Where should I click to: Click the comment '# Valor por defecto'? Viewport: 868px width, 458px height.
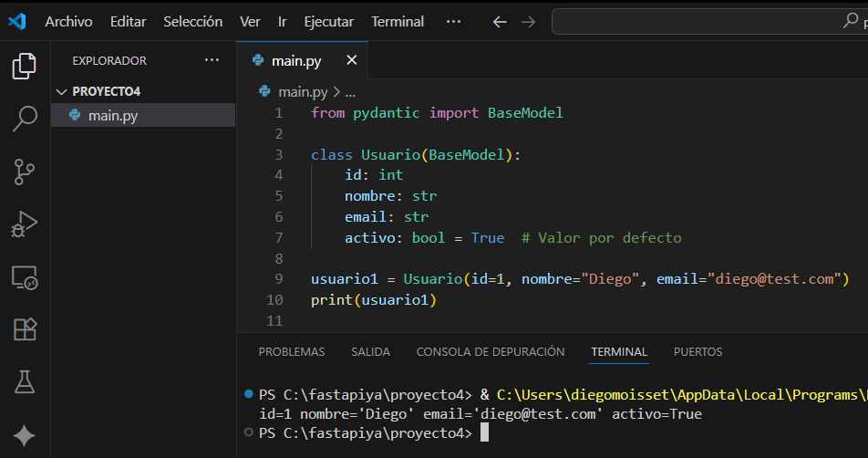click(x=601, y=238)
